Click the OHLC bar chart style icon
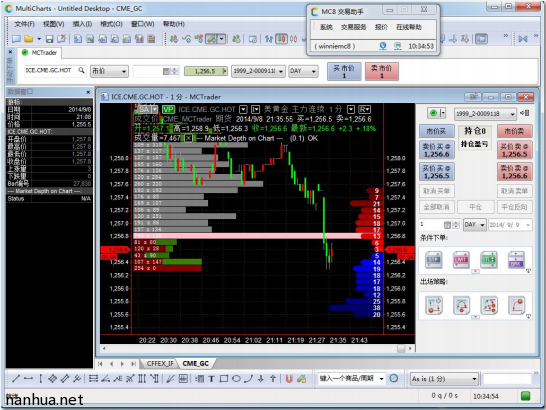This screenshot has height=410, width=546. click(268, 39)
